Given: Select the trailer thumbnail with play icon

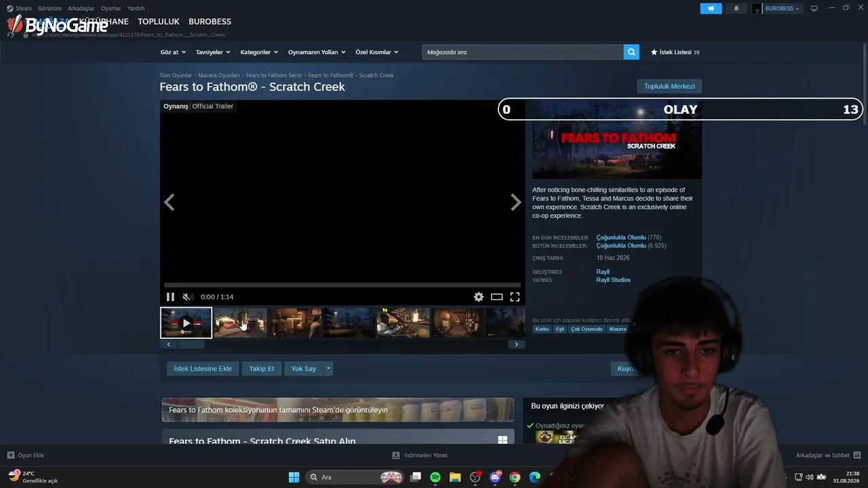Looking at the screenshot, I should click(x=186, y=323).
